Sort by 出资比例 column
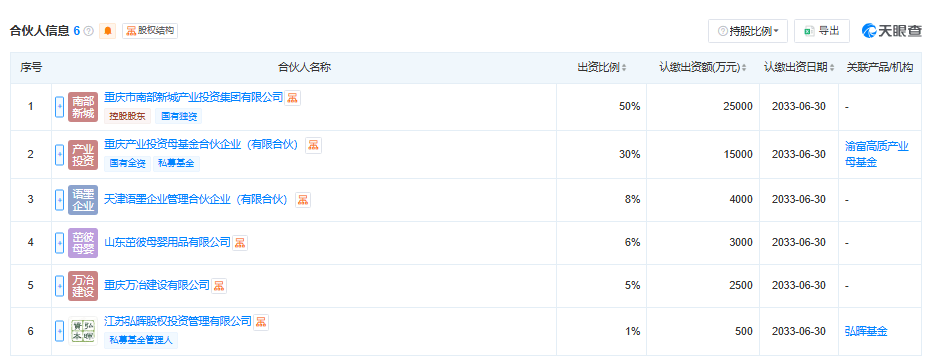934x364 pixels. point(602,67)
